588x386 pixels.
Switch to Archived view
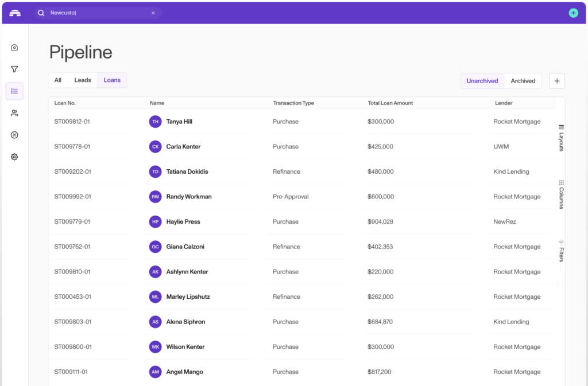523,81
